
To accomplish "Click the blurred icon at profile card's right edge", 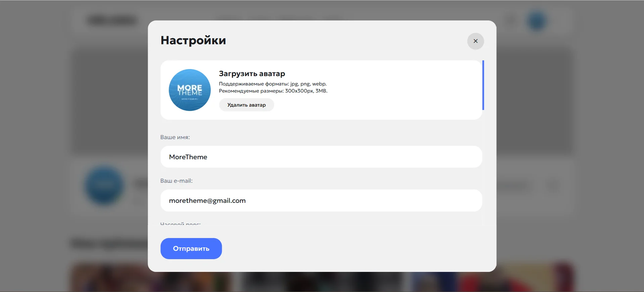I will 553,186.
